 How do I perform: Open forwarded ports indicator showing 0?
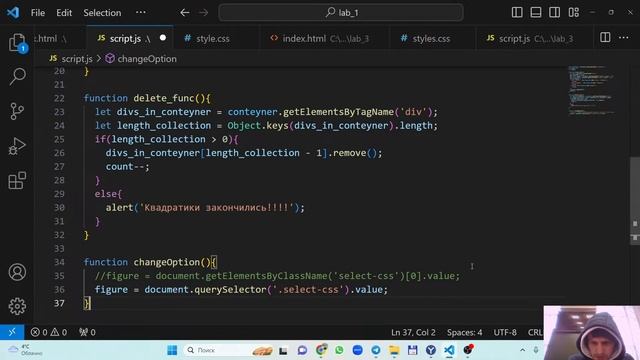87,332
